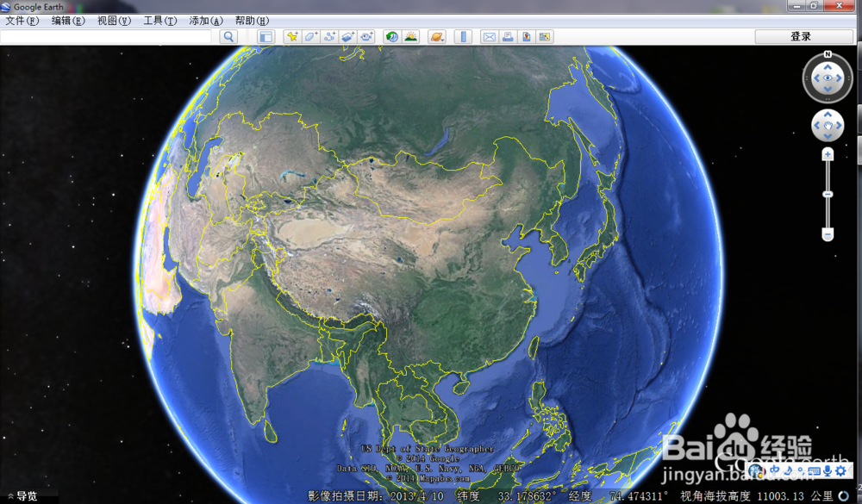862x504 pixels.
Task: Click the 纬度 33.178632° readout
Action: click(506, 496)
